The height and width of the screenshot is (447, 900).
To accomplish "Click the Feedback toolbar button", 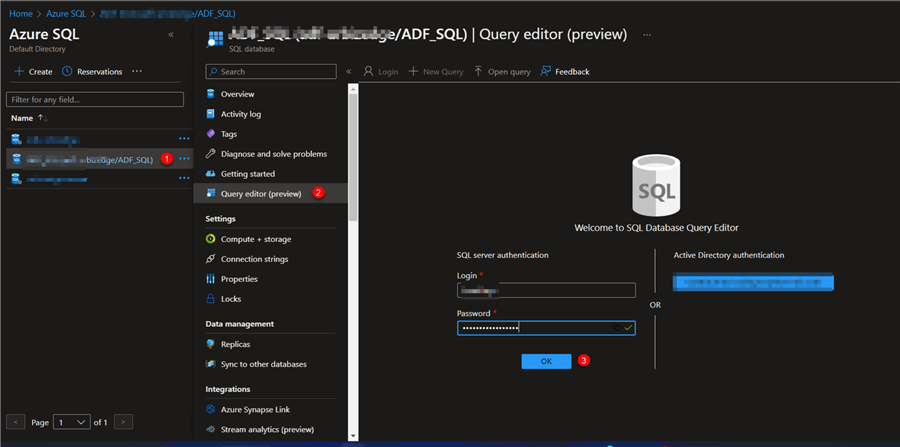I will tap(565, 72).
